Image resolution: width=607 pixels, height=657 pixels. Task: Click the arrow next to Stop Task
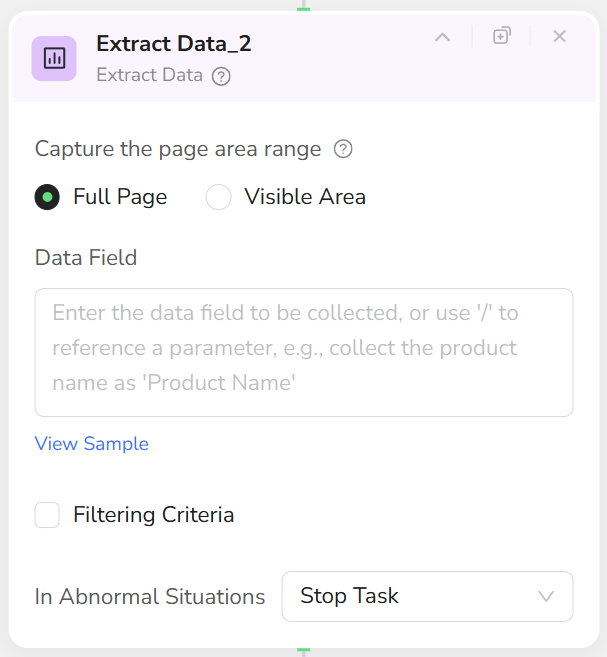point(546,596)
